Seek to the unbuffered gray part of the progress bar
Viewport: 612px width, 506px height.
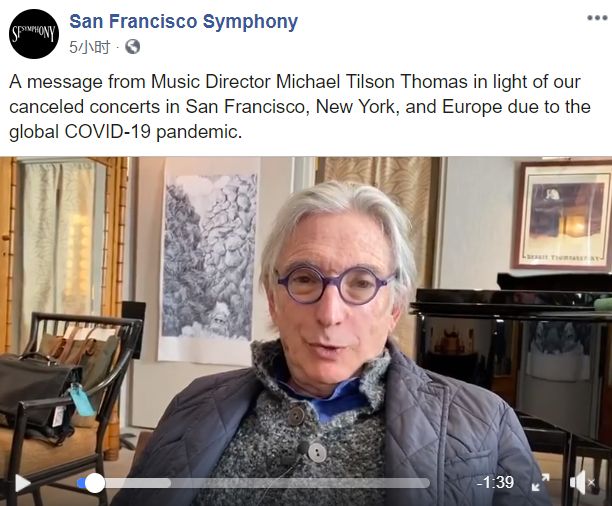pos(300,483)
